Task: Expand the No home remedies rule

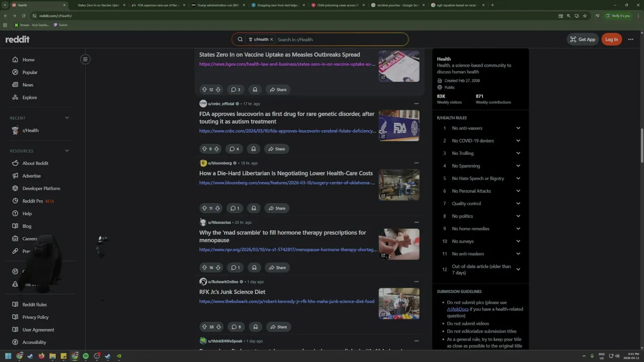Action: (518, 229)
